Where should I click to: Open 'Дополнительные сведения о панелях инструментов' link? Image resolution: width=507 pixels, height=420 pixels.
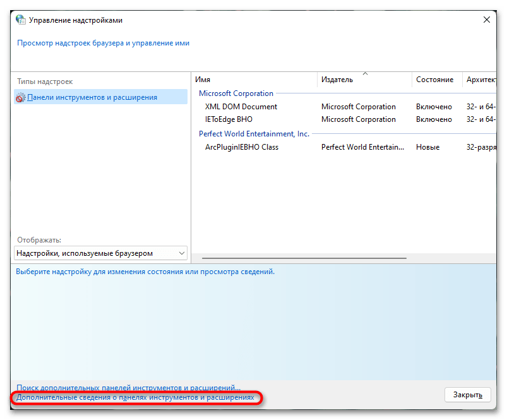point(135,397)
